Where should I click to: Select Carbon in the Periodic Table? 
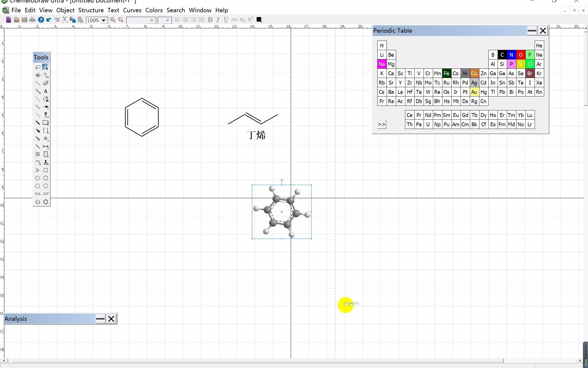[502, 55]
